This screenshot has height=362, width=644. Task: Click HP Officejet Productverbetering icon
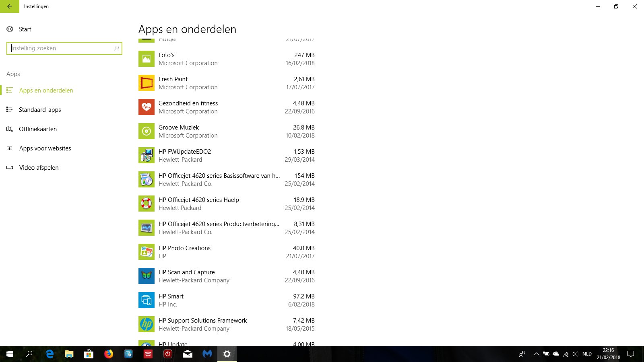coord(147,228)
